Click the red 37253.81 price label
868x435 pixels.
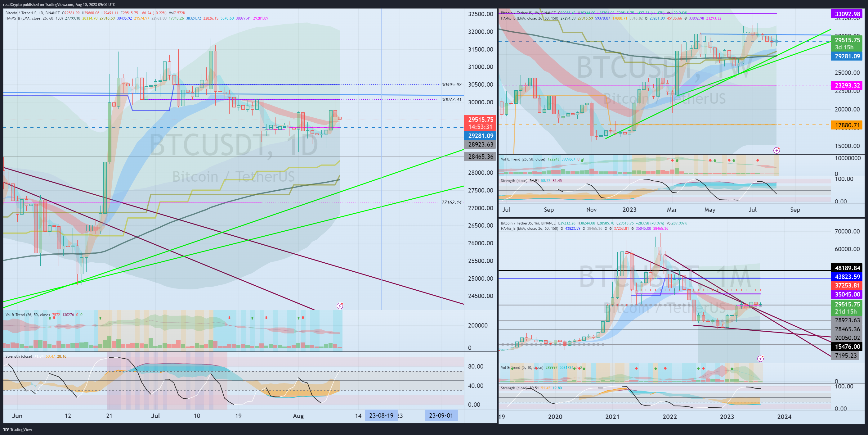click(847, 285)
